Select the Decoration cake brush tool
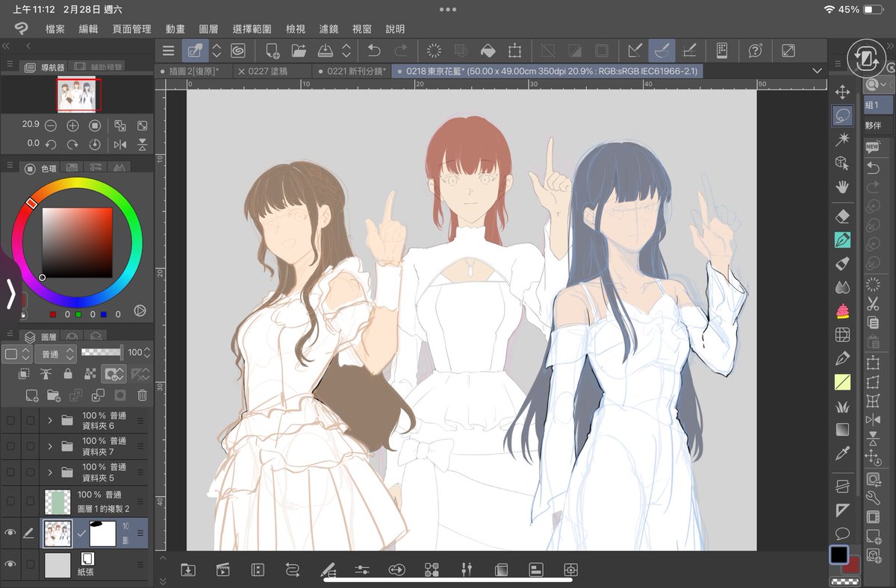 tap(842, 311)
